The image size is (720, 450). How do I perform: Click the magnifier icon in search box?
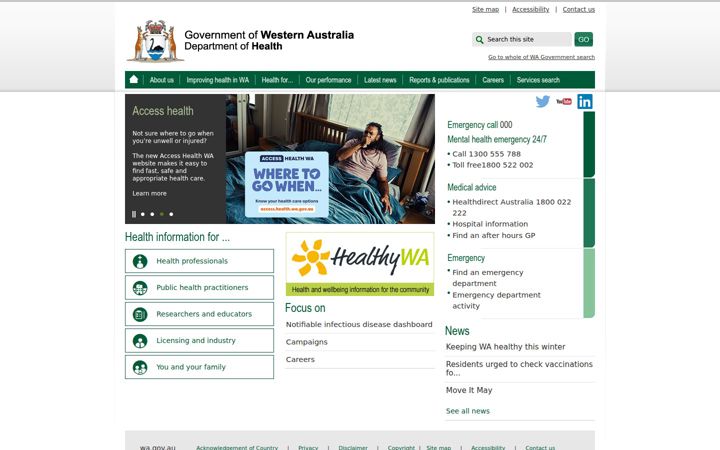[x=479, y=39]
